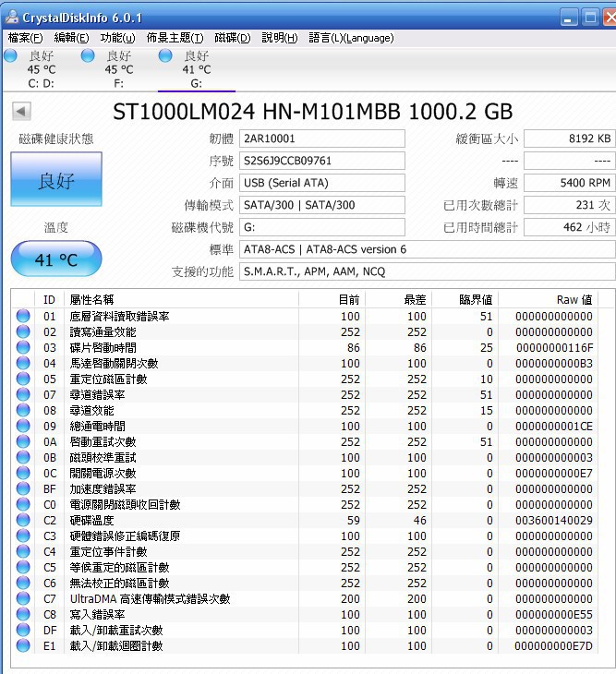This screenshot has height=674, width=616.
Task: Click the transfer mode field SATA/300
Action: [x=322, y=205]
